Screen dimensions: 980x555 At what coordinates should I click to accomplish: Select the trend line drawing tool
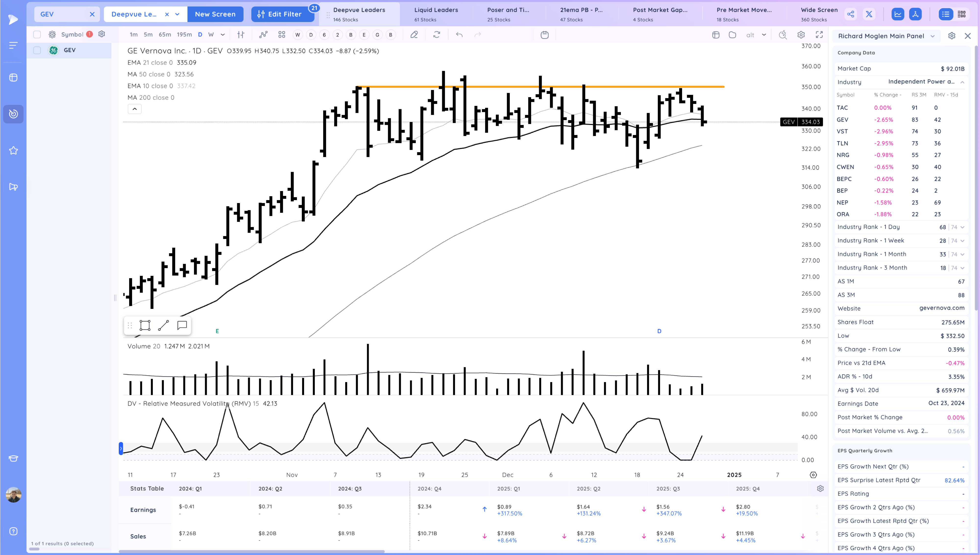click(163, 325)
